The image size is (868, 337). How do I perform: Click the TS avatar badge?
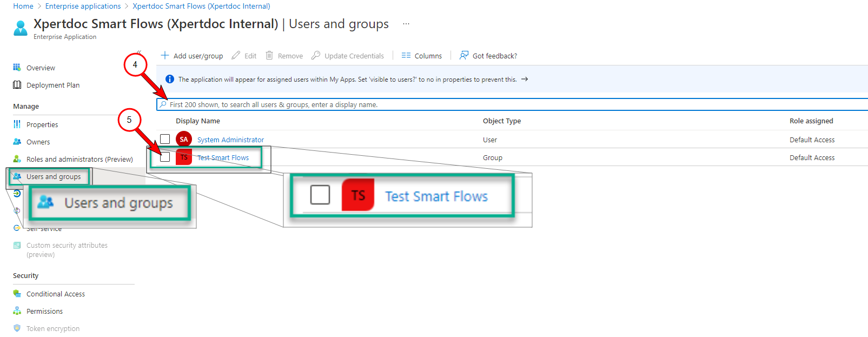184,157
